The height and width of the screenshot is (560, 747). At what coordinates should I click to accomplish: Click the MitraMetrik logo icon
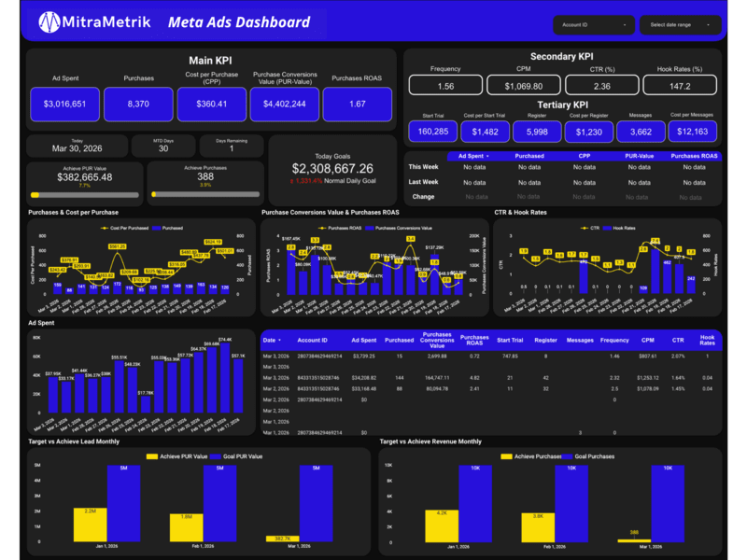click(48, 22)
